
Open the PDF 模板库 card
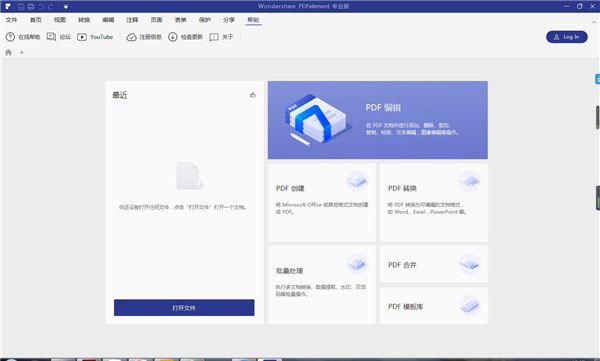pyautogui.click(x=434, y=306)
